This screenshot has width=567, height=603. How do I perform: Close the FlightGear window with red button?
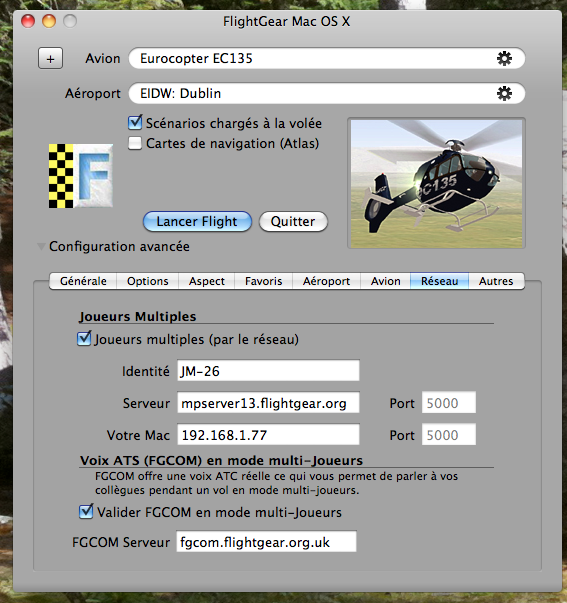(28, 21)
